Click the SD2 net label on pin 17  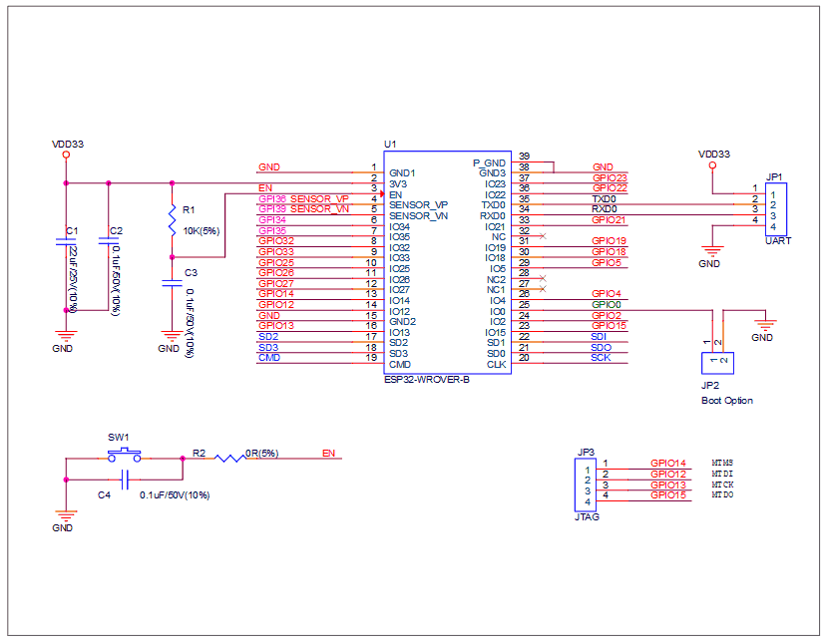tap(268, 336)
